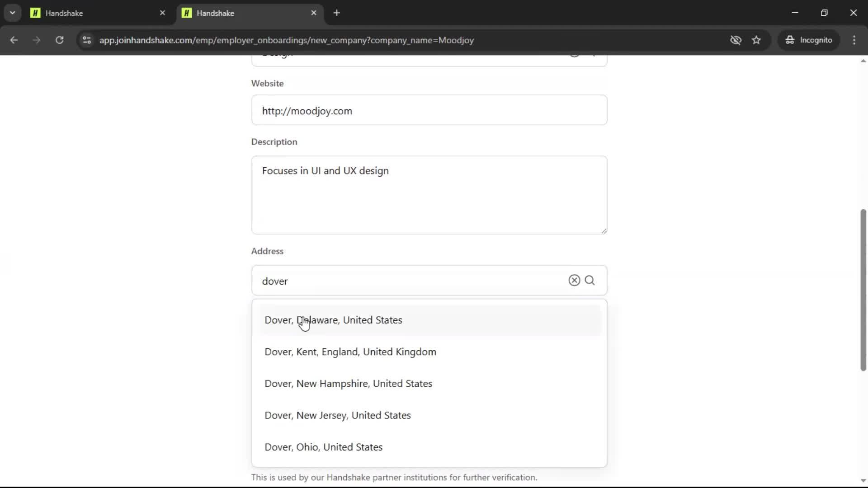Open the tab search dropdown
Screen dimensions: 868x488
point(13,13)
